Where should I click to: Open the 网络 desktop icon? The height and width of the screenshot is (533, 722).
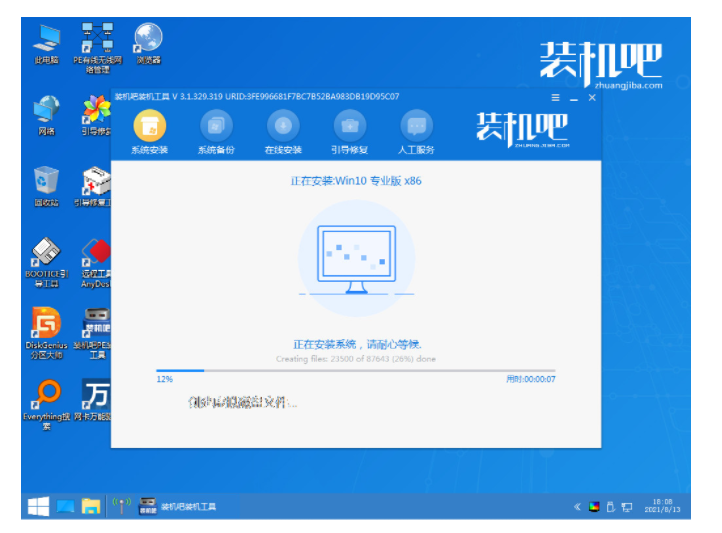[47, 116]
